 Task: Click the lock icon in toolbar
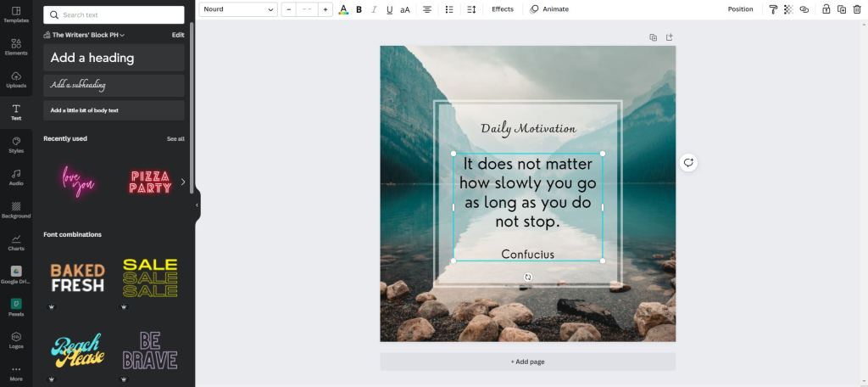click(x=826, y=9)
